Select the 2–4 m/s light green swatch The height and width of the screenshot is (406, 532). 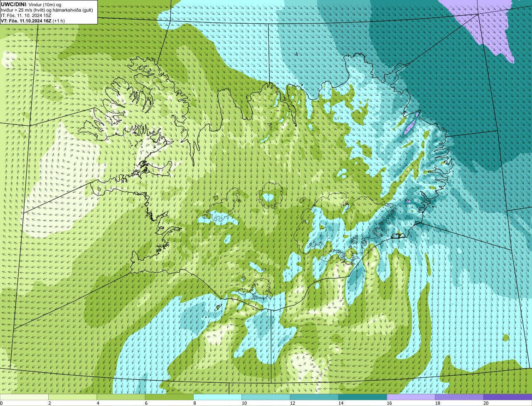[72, 397]
